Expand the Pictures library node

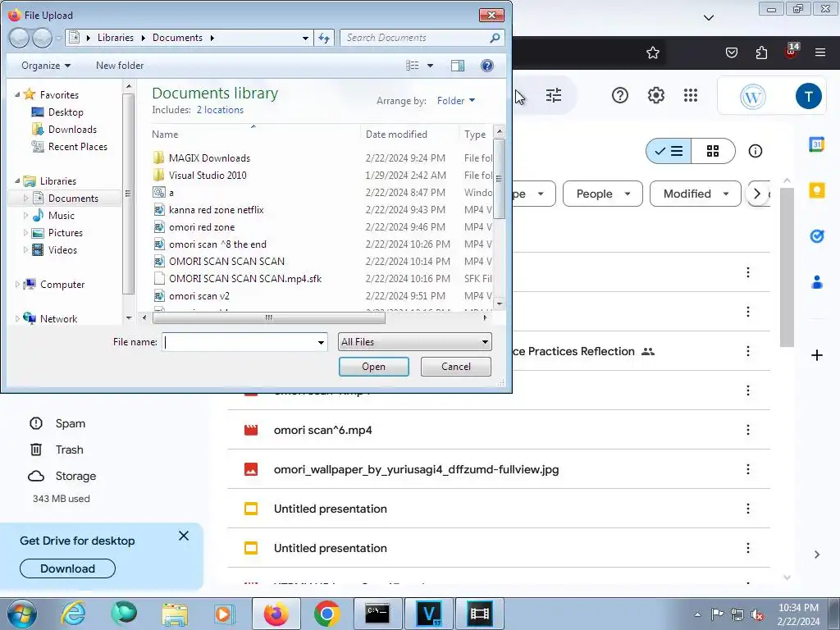coord(25,232)
